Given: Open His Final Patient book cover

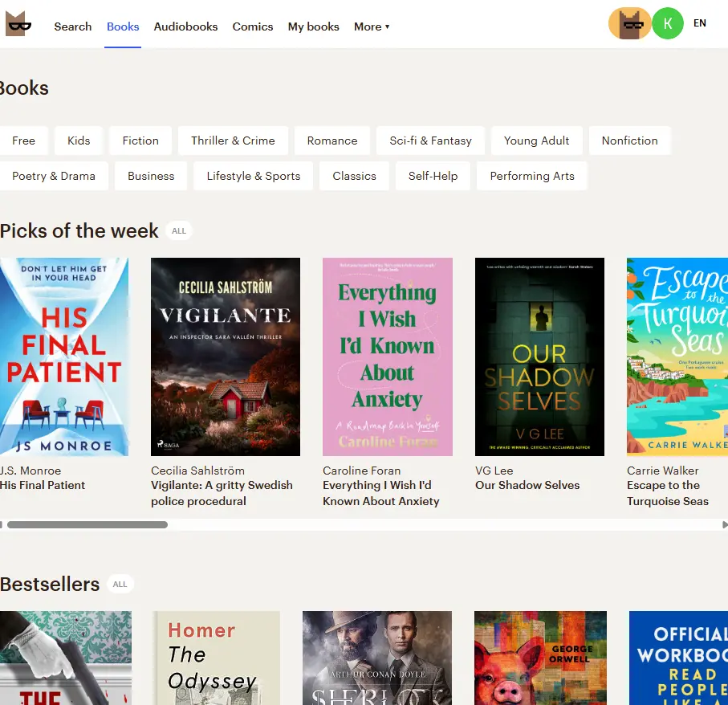Looking at the screenshot, I should click(x=64, y=357).
